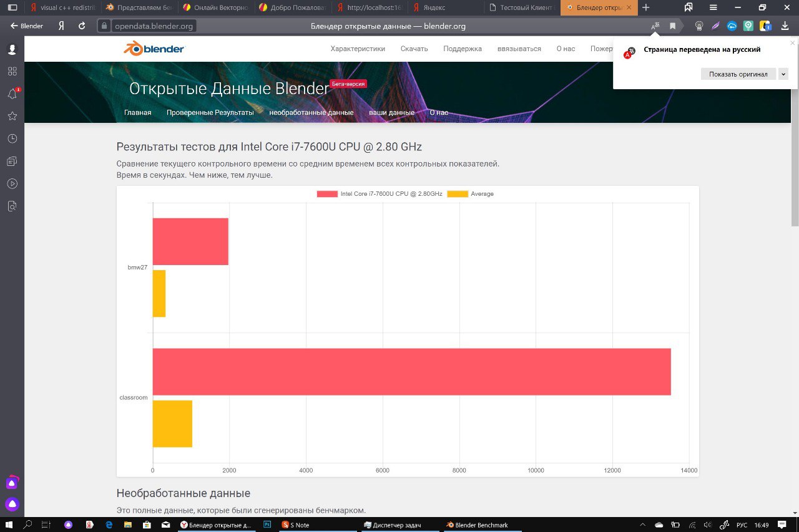Viewport: 799px width, 532px height.
Task: Click the translate page icon in address bar
Action: click(655, 26)
